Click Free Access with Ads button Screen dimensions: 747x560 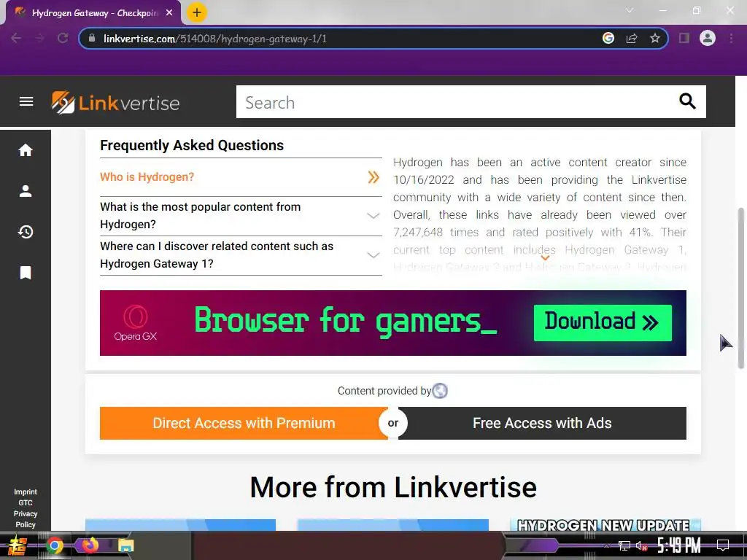(542, 423)
